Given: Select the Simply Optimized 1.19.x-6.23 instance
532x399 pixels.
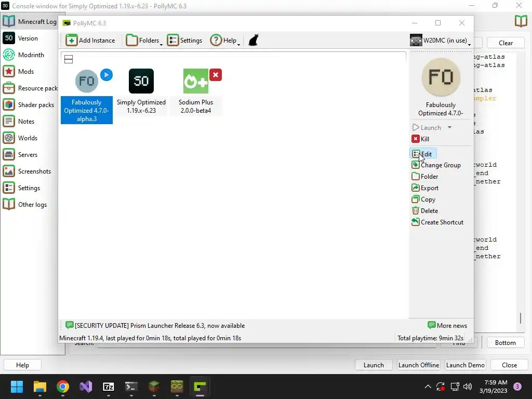Looking at the screenshot, I should [141, 91].
